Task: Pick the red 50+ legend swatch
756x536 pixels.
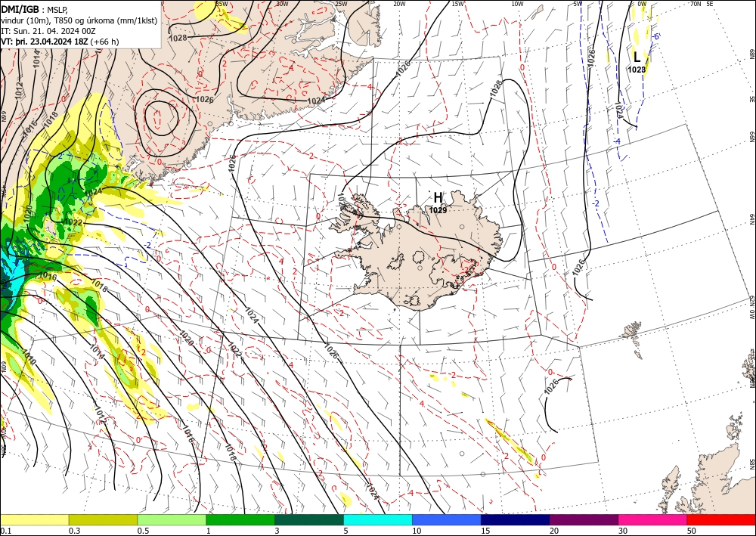Action: click(721, 519)
